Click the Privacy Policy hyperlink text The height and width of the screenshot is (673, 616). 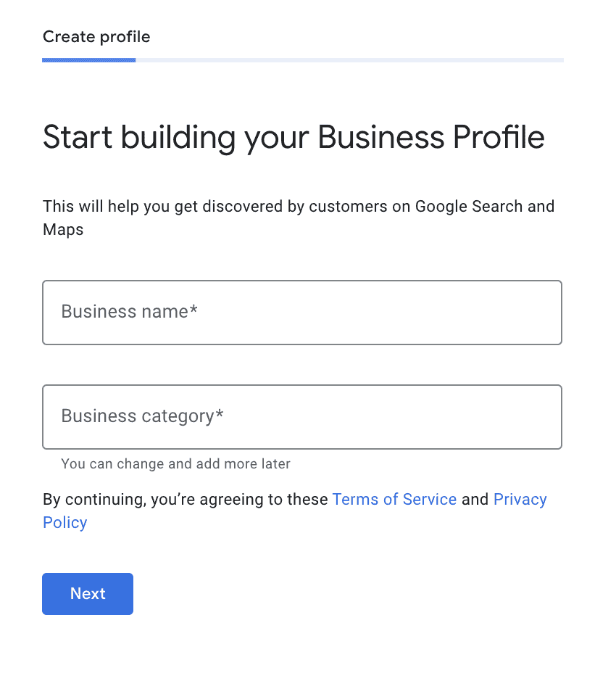click(x=520, y=499)
